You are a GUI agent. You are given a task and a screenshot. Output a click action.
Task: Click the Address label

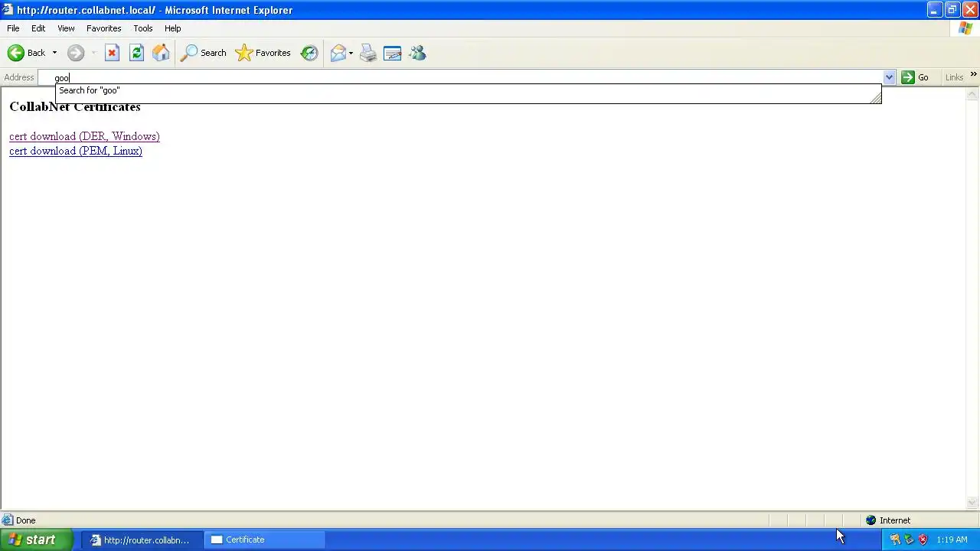(19, 77)
